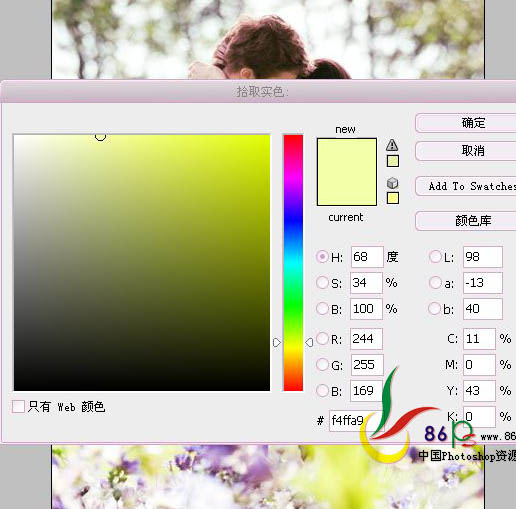
Task: Select the S saturation radio button
Action: click(x=322, y=283)
